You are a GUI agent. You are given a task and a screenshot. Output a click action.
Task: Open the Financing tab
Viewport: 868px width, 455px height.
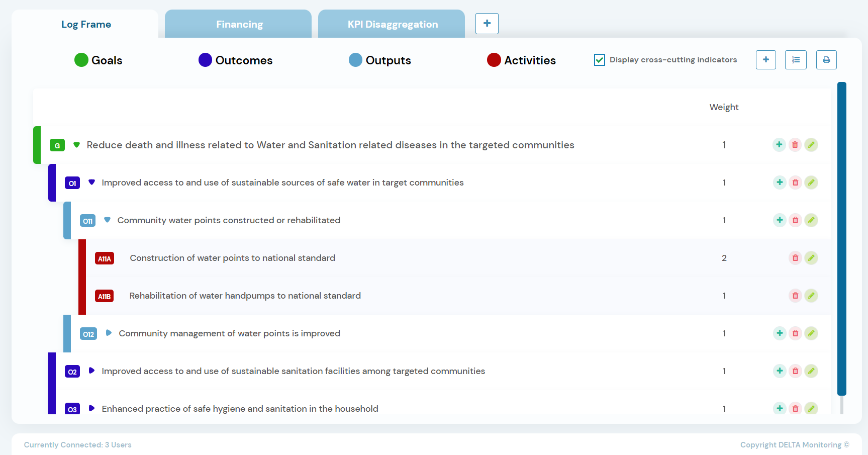[239, 24]
